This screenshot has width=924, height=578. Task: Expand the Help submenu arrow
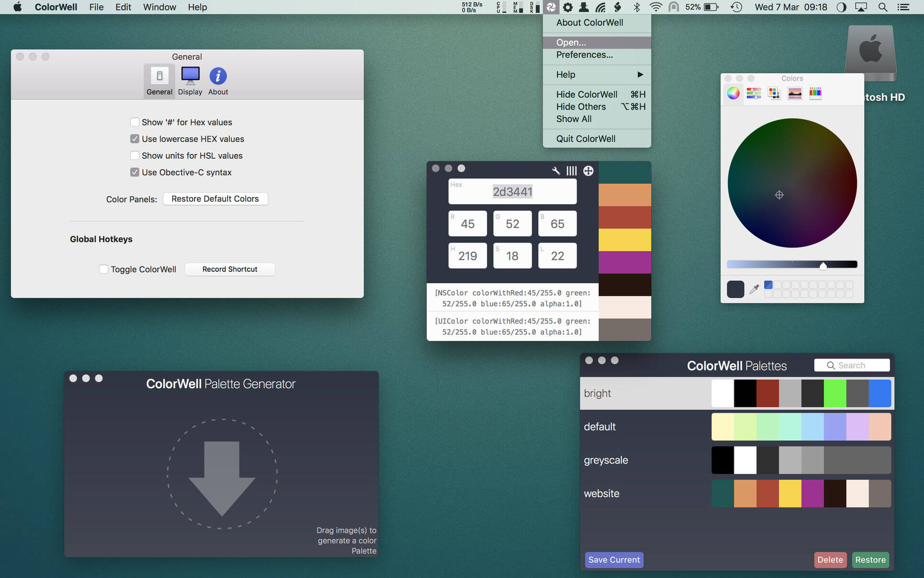point(640,75)
